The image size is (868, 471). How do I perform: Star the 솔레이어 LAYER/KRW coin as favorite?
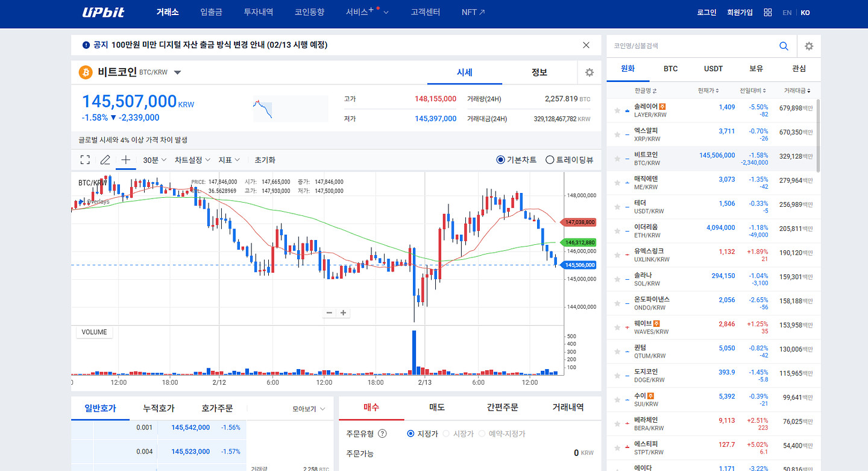coord(617,110)
